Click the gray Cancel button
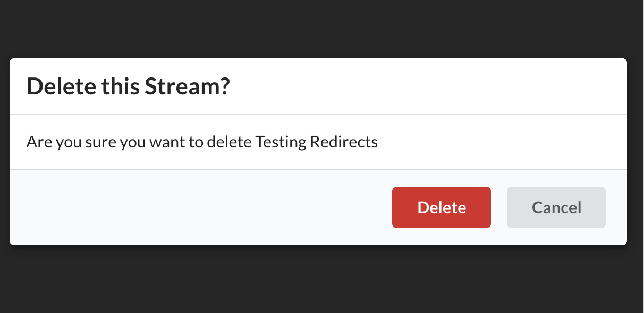644x313 pixels. (x=556, y=207)
